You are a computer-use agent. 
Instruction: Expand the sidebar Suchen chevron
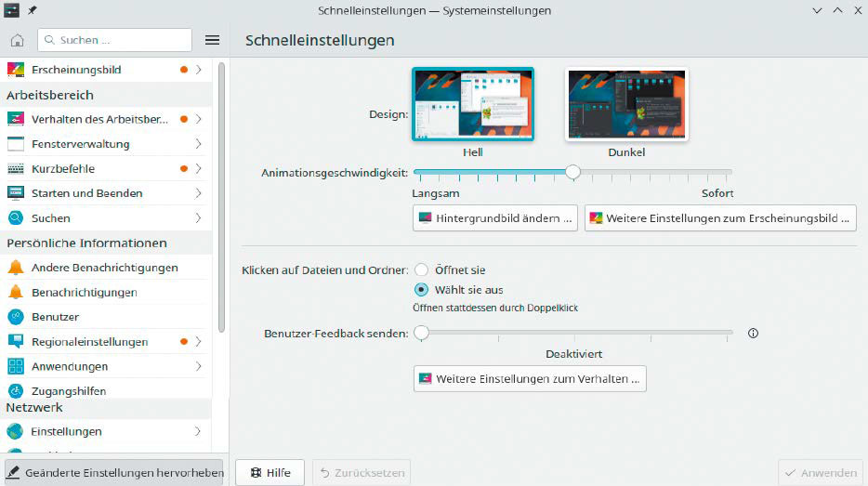tap(198, 218)
